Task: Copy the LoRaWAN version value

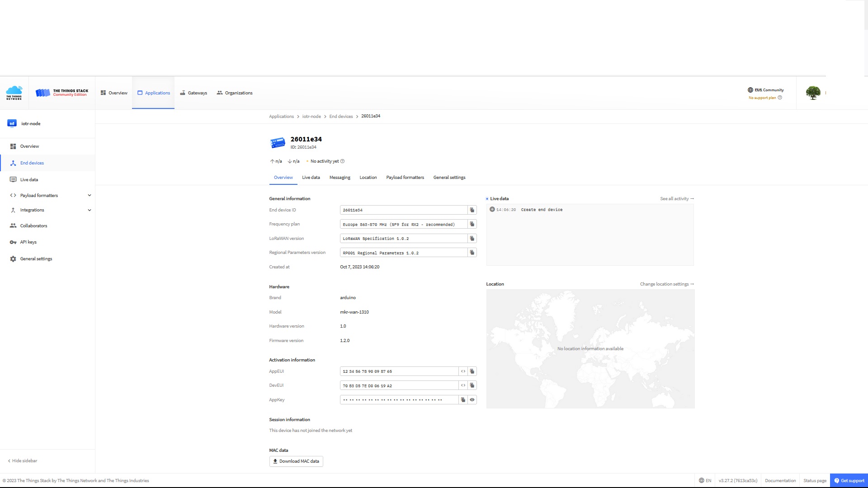Action: 472,239
